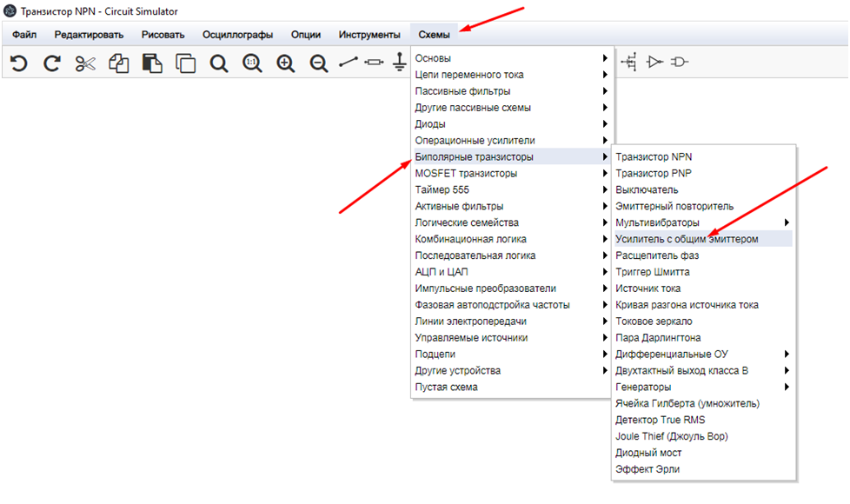Viewport: 850px width, 504px height.
Task: Open Последовательная логика submenu
Action: (511, 255)
